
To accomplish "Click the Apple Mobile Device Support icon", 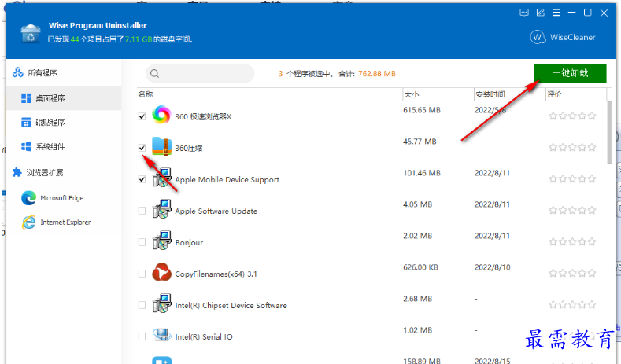I will click(161, 178).
